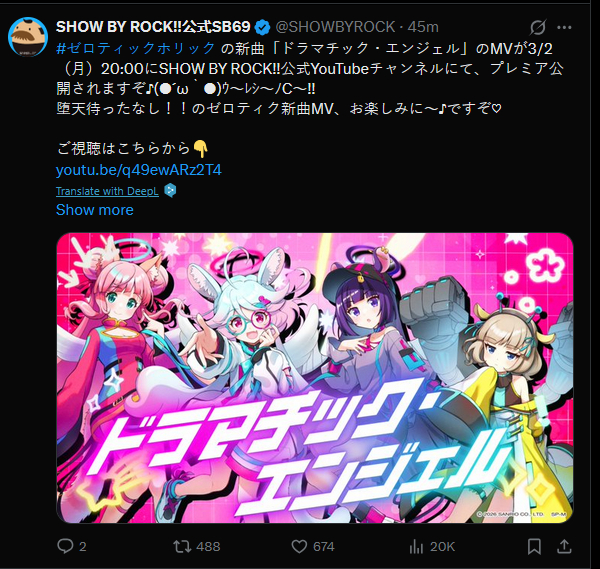Click the blue verified badge icon

click(x=262, y=28)
